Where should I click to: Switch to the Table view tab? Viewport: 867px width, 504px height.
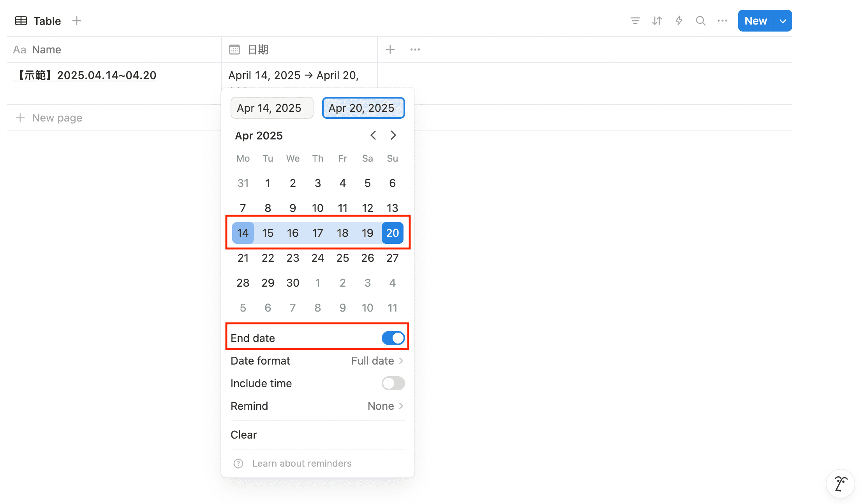[38, 21]
